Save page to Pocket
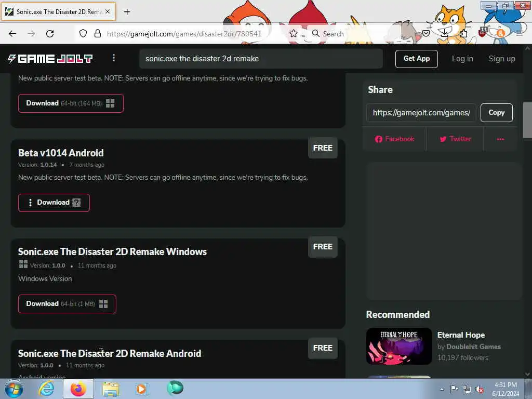This screenshot has width=532, height=399. pyautogui.click(x=426, y=33)
